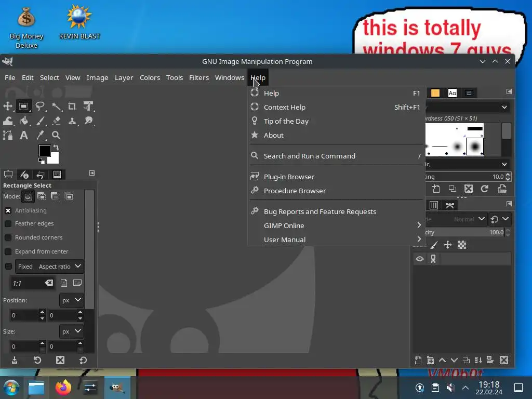The image size is (532, 399).
Task: Save tool preset icon in Tool Options
Action: (x=14, y=360)
